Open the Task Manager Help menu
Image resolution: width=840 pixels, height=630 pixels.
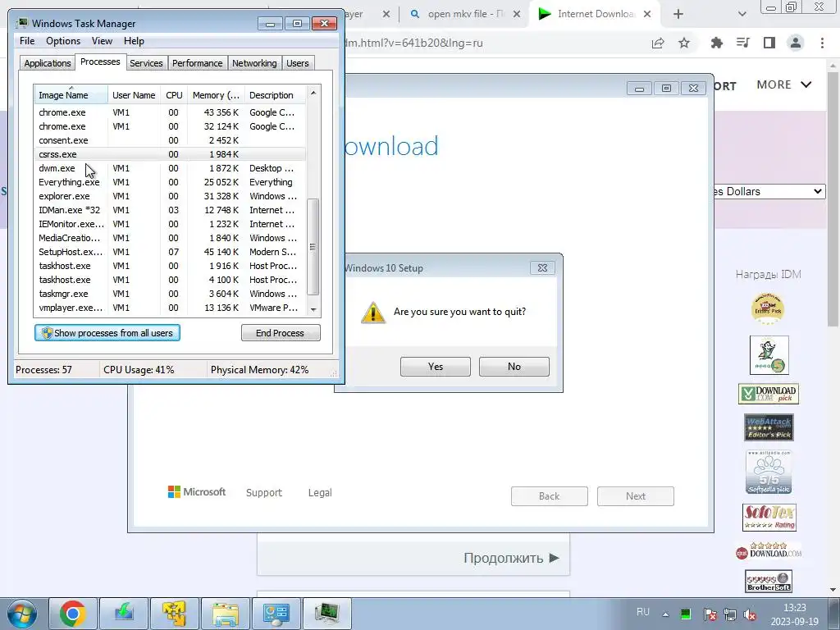coord(134,41)
